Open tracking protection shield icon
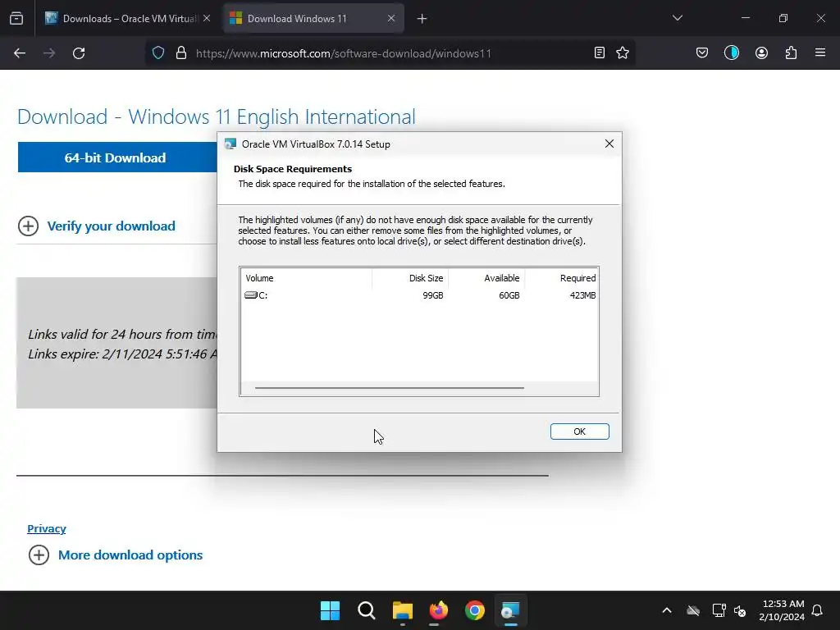The image size is (840, 630). pyautogui.click(x=158, y=53)
